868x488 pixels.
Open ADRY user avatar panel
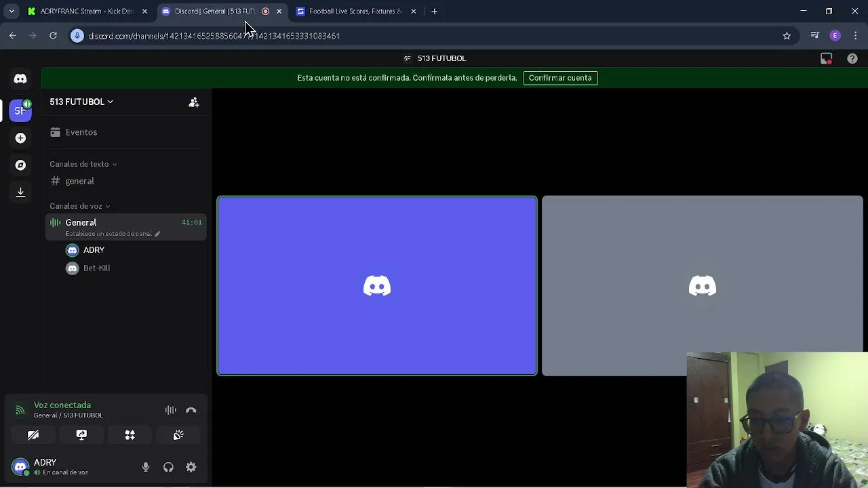pyautogui.click(x=20, y=467)
